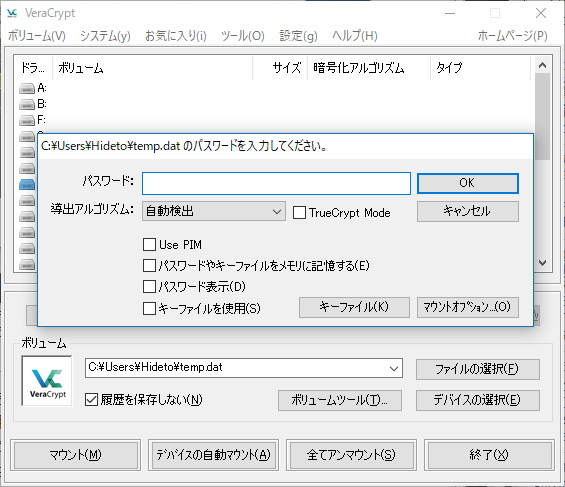Image resolution: width=565 pixels, height=487 pixels.
Task: Click the drive list scrollbar thumb
Action: click(542, 116)
